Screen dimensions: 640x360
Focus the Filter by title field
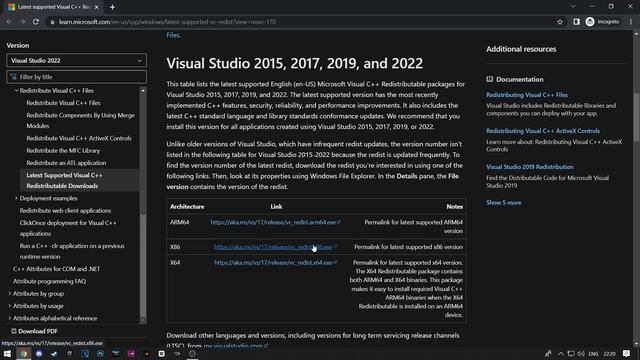pyautogui.click(x=76, y=77)
